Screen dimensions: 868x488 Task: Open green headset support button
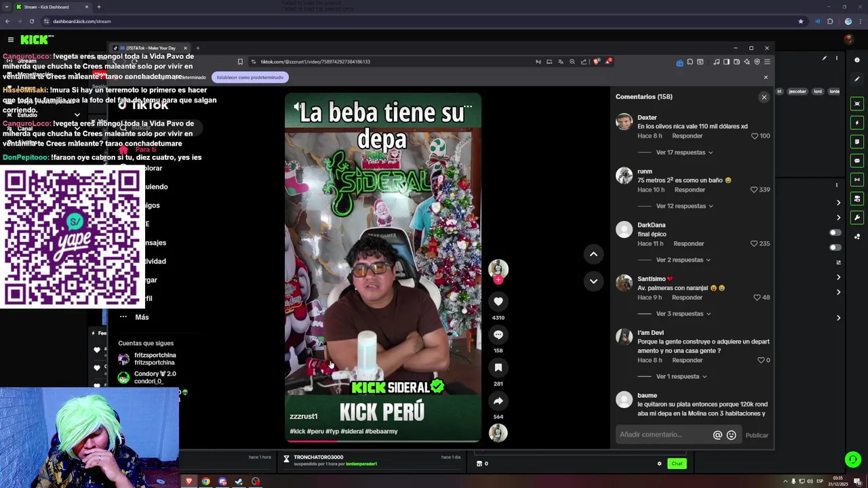click(852, 460)
